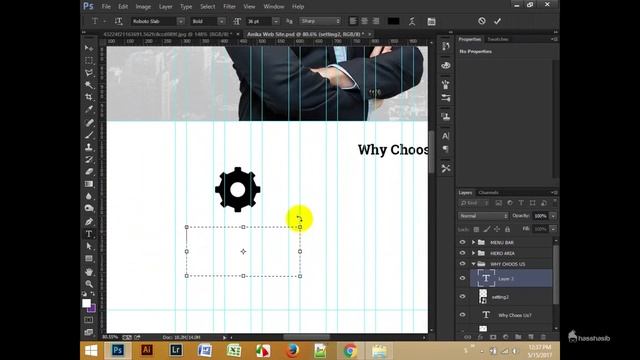Open the font family dropdown
This screenshot has width=640, height=360.
181,21
